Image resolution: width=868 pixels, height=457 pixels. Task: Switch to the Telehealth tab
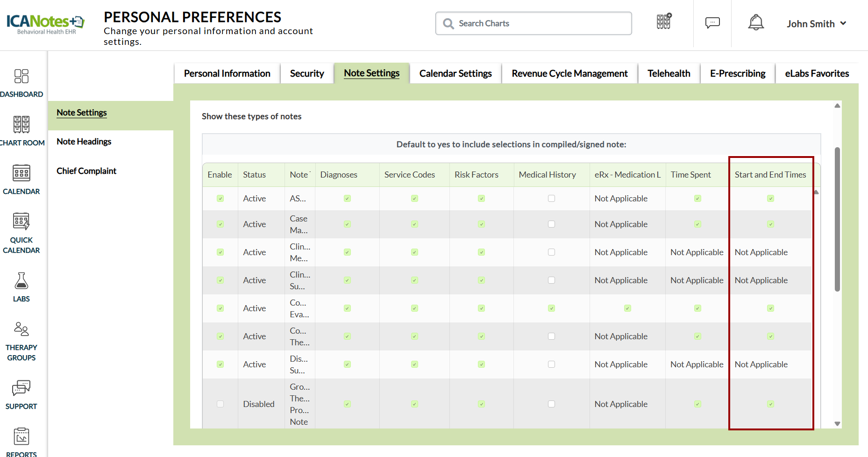(x=669, y=73)
